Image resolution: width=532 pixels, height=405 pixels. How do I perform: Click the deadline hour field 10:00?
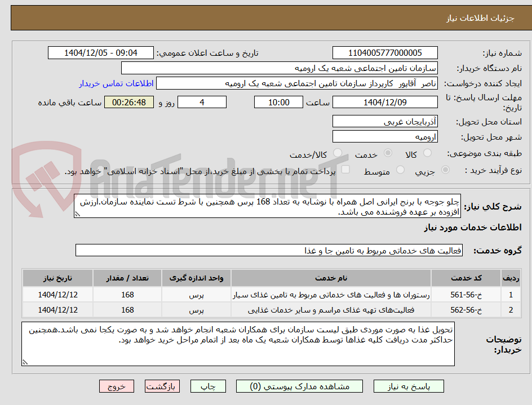[278, 102]
